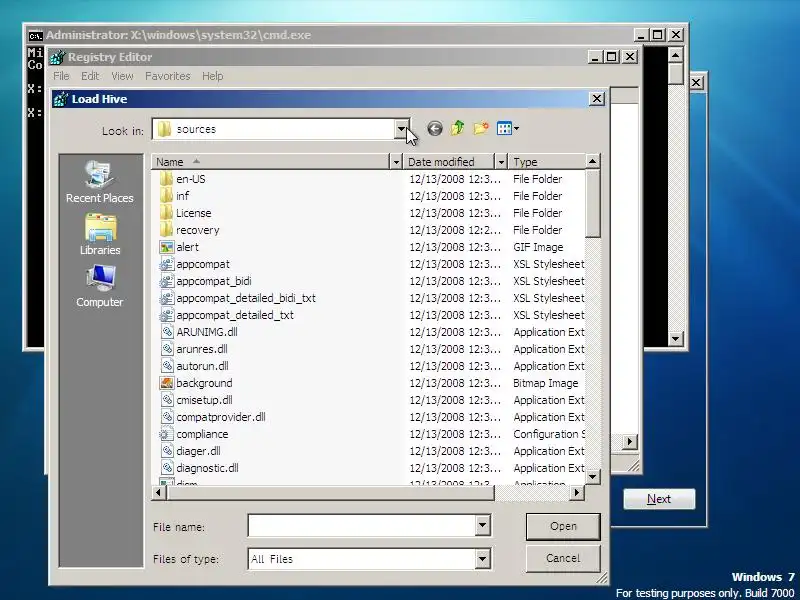Sort the list by the Type column
Image resolution: width=800 pixels, height=600 pixels.
[x=546, y=162]
